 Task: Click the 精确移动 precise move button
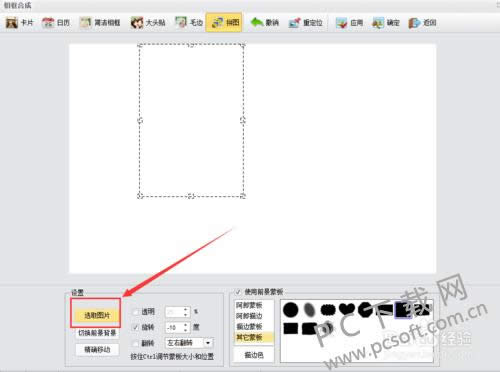click(x=97, y=349)
